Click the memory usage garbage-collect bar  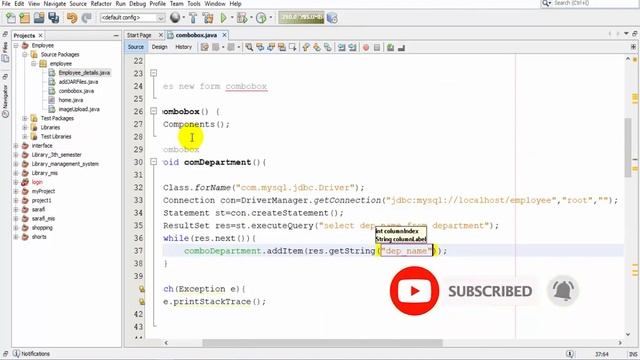(x=301, y=18)
